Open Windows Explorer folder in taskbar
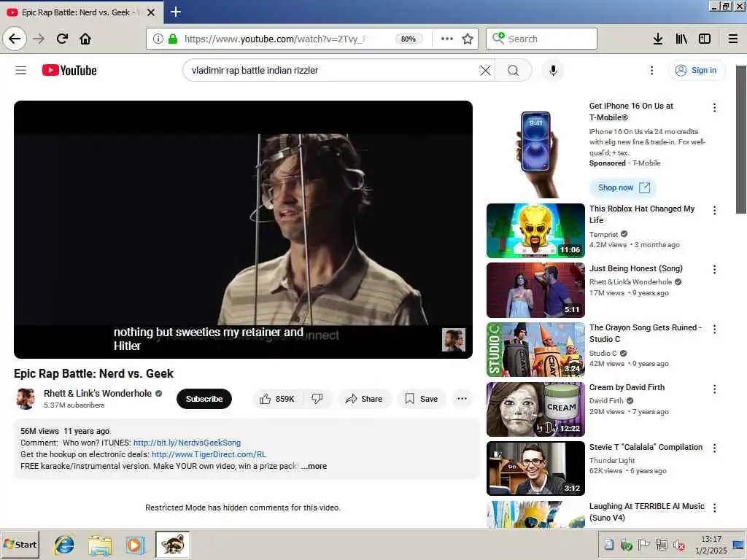The height and width of the screenshot is (560, 747). pyautogui.click(x=99, y=545)
